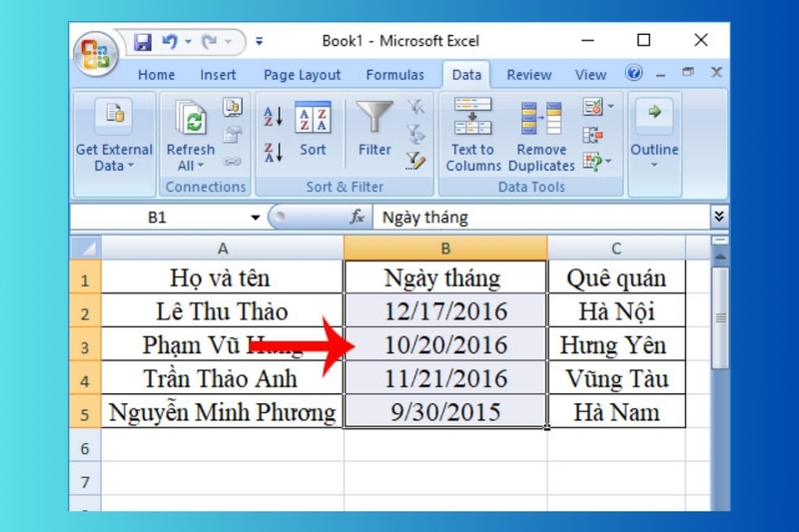Click the Connections icon
The width and height of the screenshot is (799, 532).
coord(233,108)
